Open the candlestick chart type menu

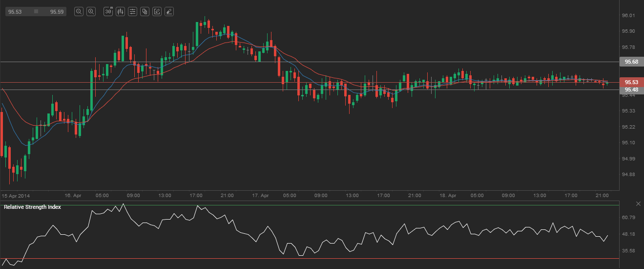tap(120, 11)
